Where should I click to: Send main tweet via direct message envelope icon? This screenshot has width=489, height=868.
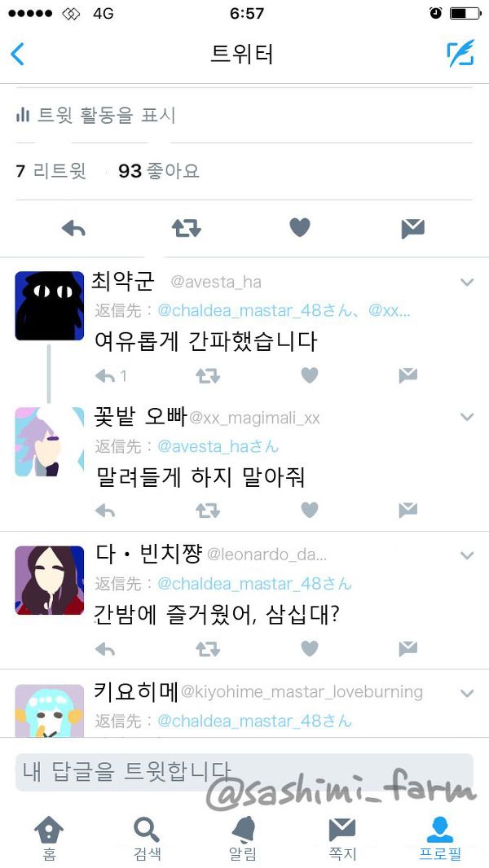[412, 229]
